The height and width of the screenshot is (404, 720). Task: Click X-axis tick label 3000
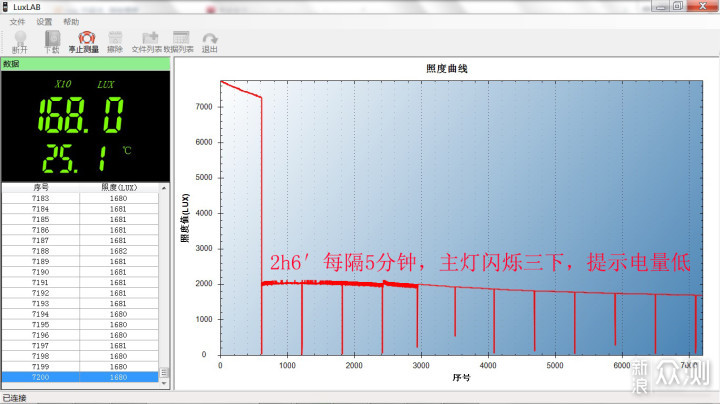coord(421,365)
